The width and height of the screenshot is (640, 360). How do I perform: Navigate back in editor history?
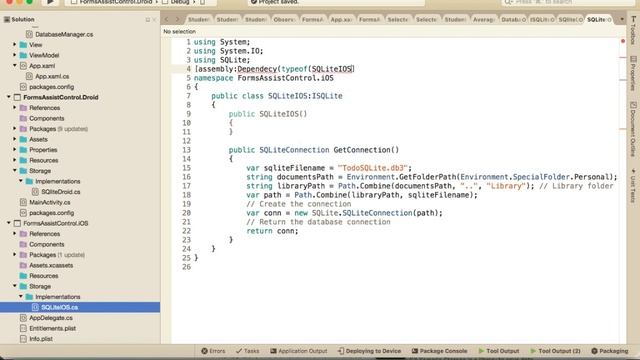[x=167, y=19]
